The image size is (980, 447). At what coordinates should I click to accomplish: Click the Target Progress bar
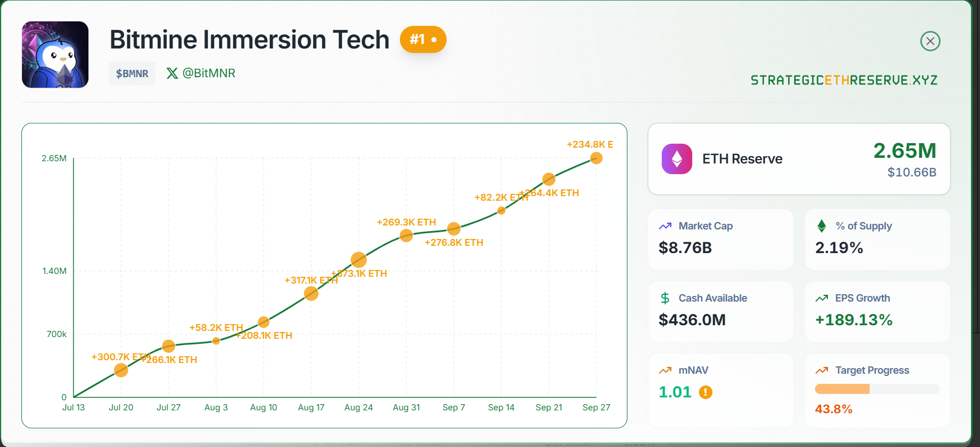[x=877, y=389]
